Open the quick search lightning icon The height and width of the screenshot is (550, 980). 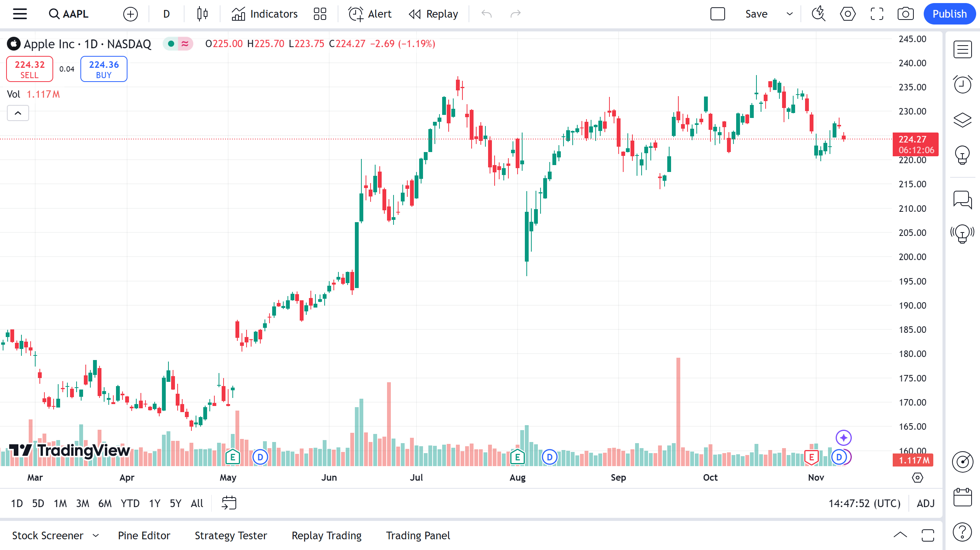(818, 14)
